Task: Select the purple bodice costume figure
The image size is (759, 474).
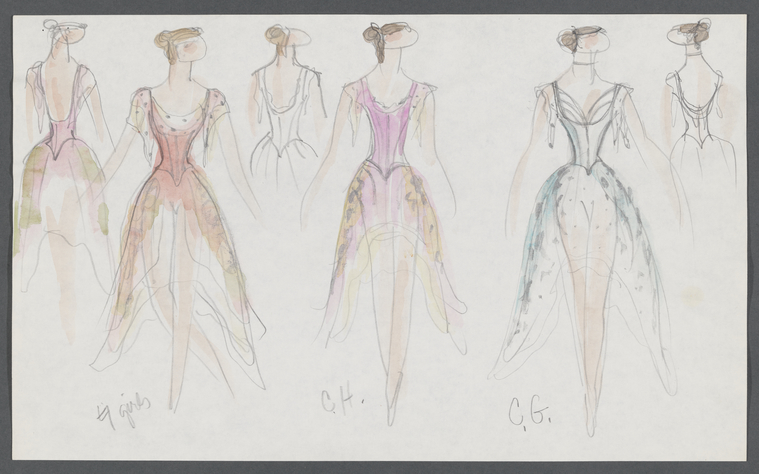Action: coord(385,223)
